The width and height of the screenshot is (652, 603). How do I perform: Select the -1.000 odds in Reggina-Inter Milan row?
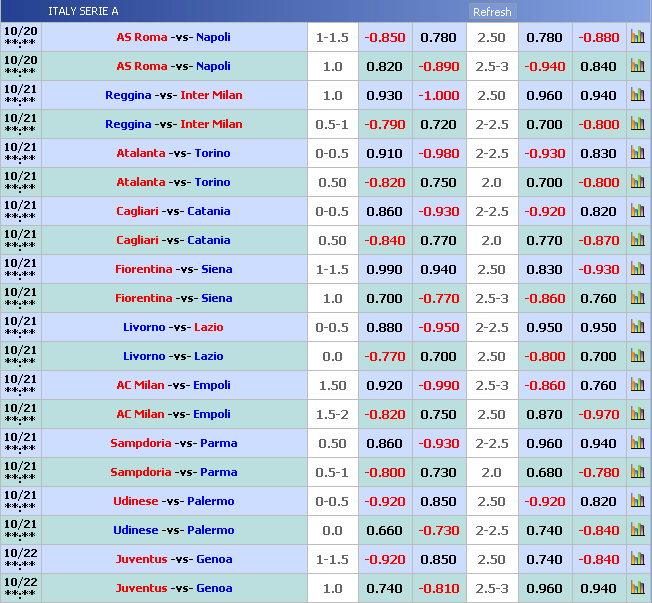click(438, 96)
